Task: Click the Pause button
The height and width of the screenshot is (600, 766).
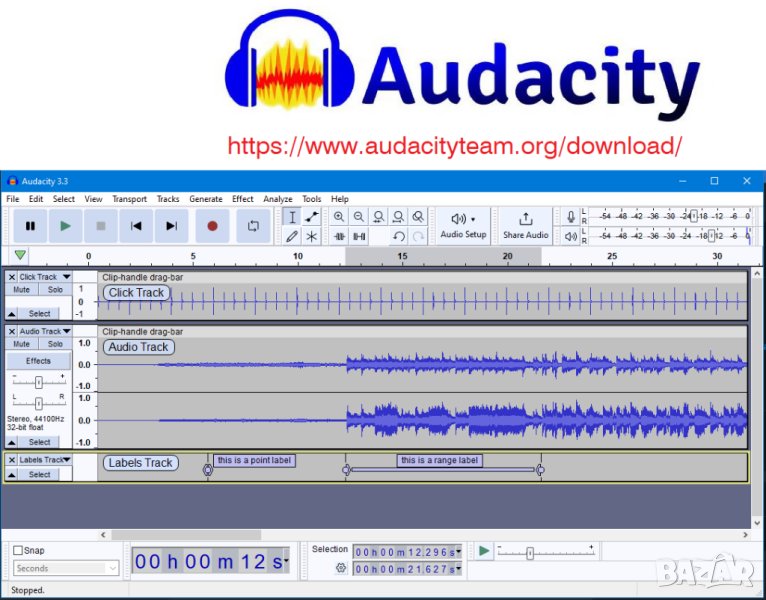Action: click(30, 226)
